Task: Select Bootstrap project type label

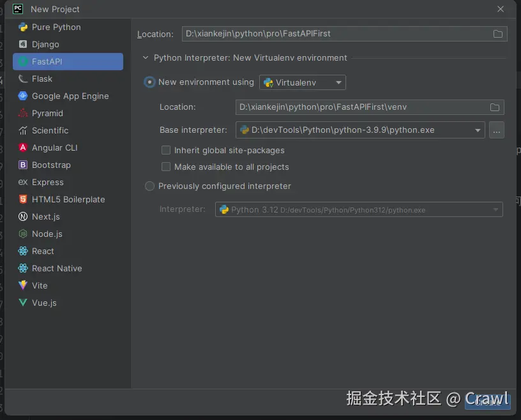Action: tap(51, 165)
